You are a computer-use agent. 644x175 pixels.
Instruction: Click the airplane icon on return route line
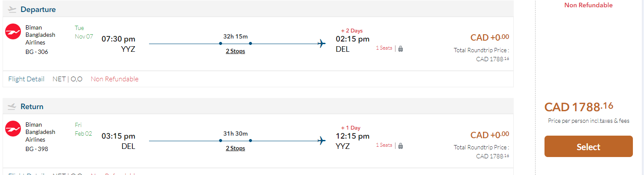point(322,141)
